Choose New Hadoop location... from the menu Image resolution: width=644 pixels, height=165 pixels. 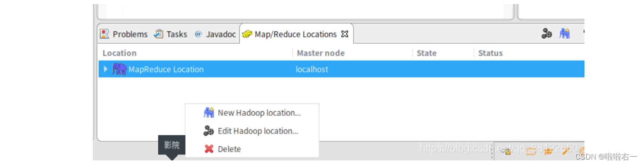coord(259,113)
